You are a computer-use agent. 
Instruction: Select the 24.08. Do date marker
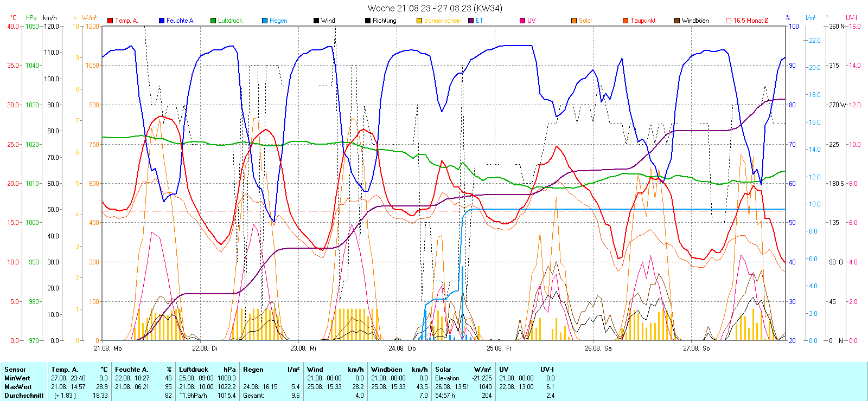[x=402, y=348]
